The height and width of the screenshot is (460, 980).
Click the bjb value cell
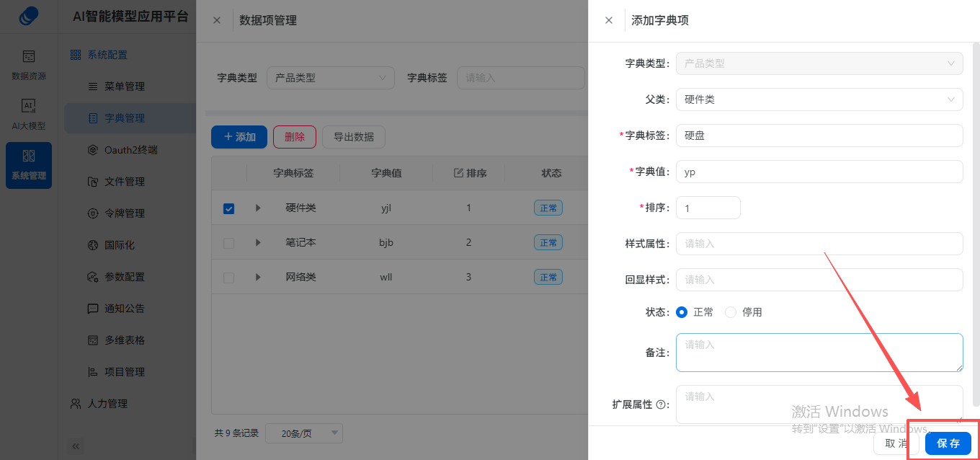pyautogui.click(x=386, y=243)
